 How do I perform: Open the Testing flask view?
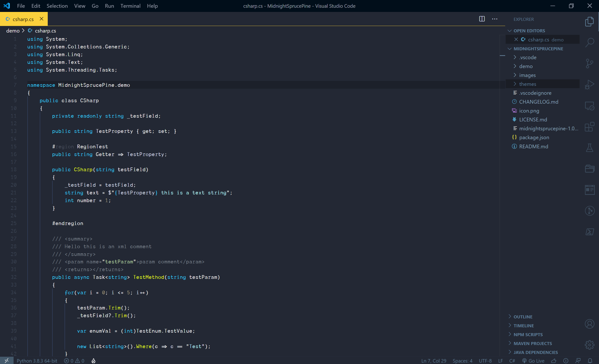tap(589, 148)
